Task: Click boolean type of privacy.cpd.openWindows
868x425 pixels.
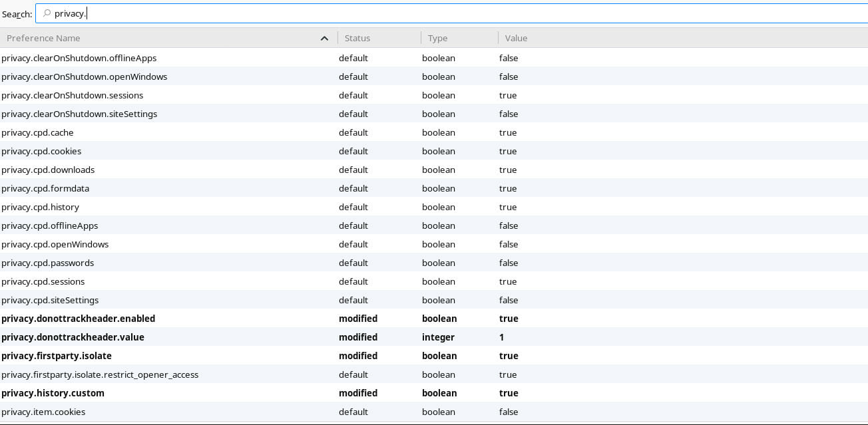Action: pos(439,244)
